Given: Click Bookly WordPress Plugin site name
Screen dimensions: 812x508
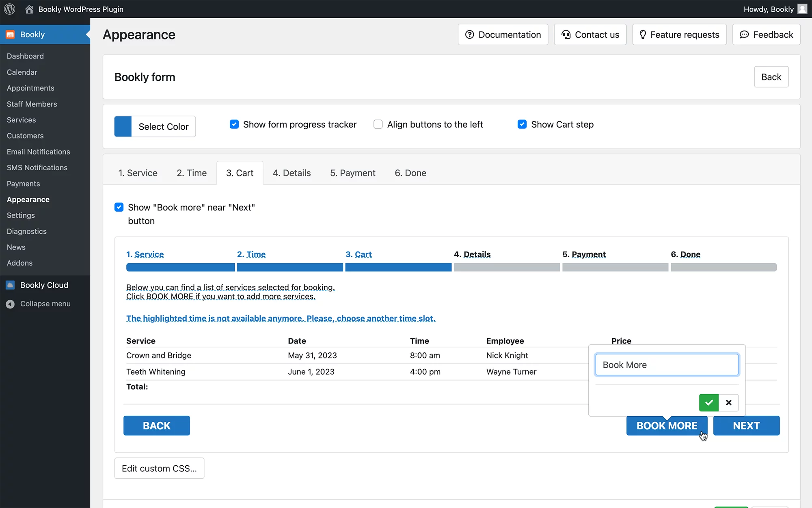Looking at the screenshot, I should coord(81,9).
